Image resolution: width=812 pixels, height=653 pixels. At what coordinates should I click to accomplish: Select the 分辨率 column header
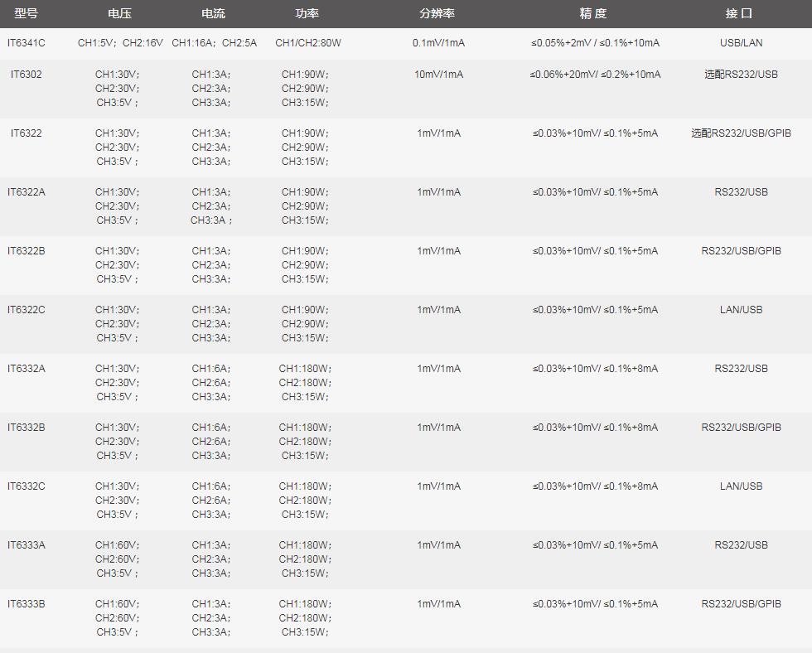tap(437, 14)
